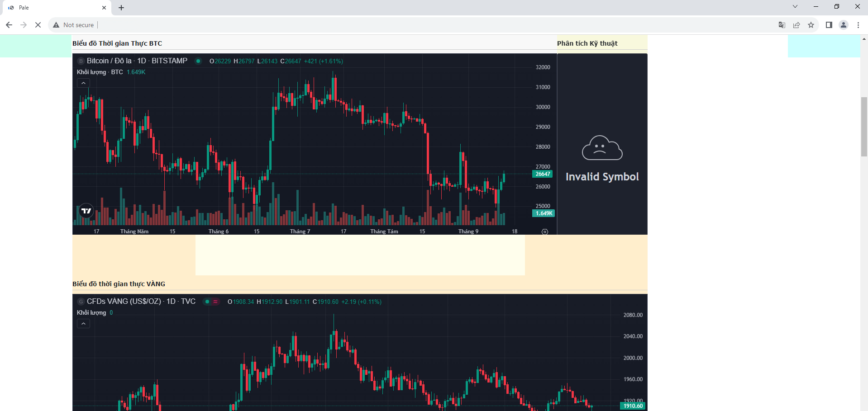Click the Tháng 9 time axis label
The width and height of the screenshot is (868, 411).
tap(468, 231)
